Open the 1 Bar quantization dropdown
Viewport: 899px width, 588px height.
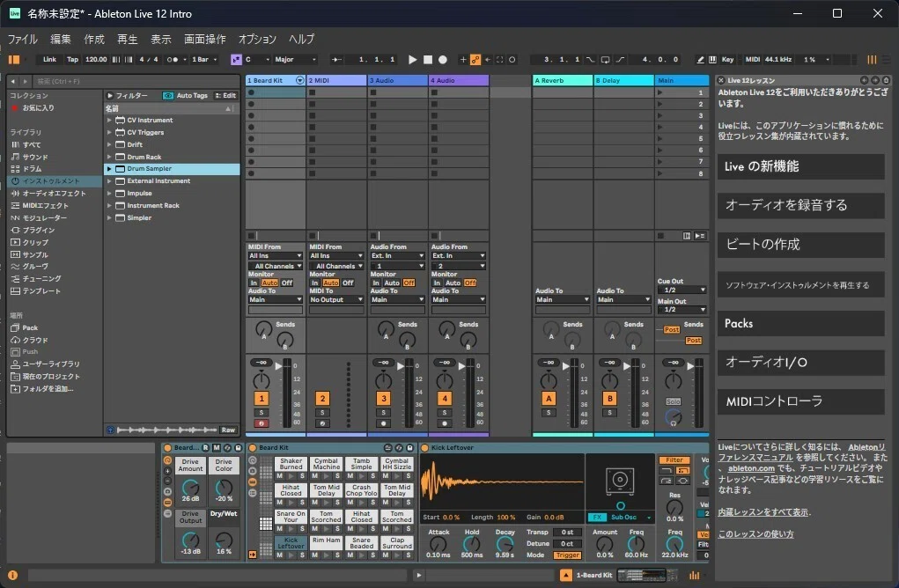pyautogui.click(x=204, y=60)
